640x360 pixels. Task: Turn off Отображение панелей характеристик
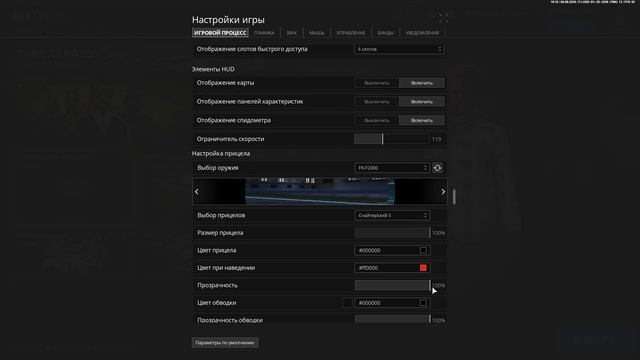click(377, 102)
